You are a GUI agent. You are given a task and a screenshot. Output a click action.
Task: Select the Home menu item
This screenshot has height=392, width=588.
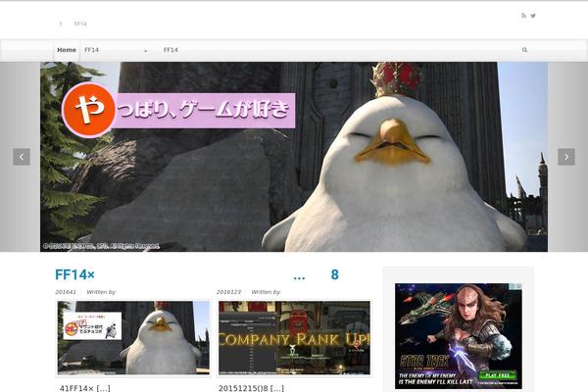point(67,50)
